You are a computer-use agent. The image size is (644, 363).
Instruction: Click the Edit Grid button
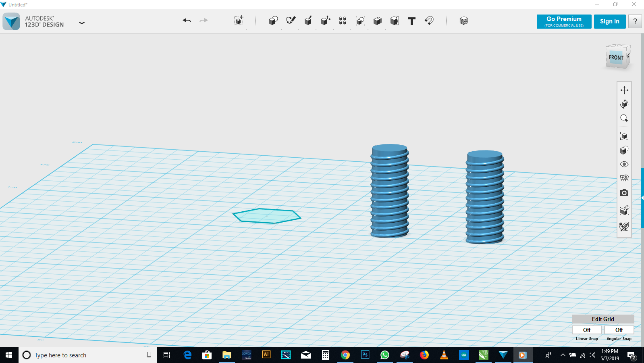603,319
